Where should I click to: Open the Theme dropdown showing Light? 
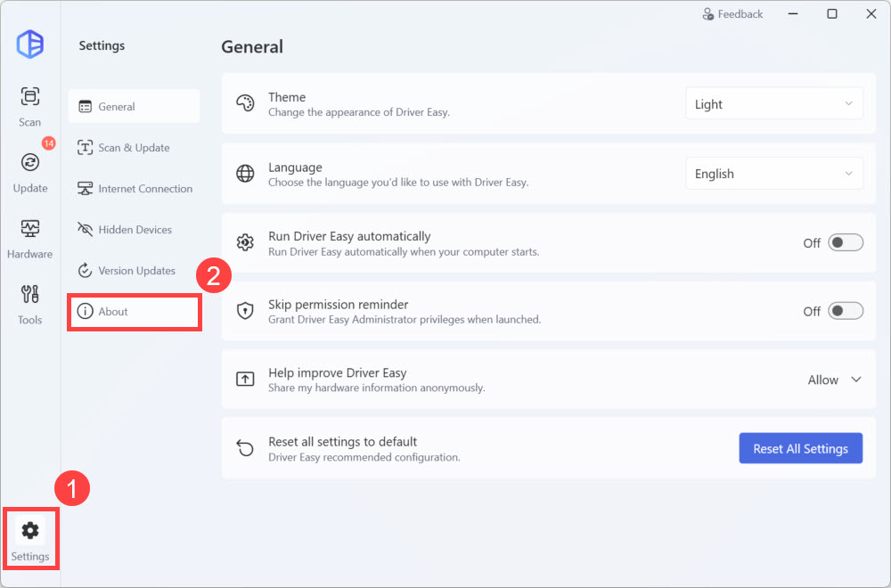point(774,103)
